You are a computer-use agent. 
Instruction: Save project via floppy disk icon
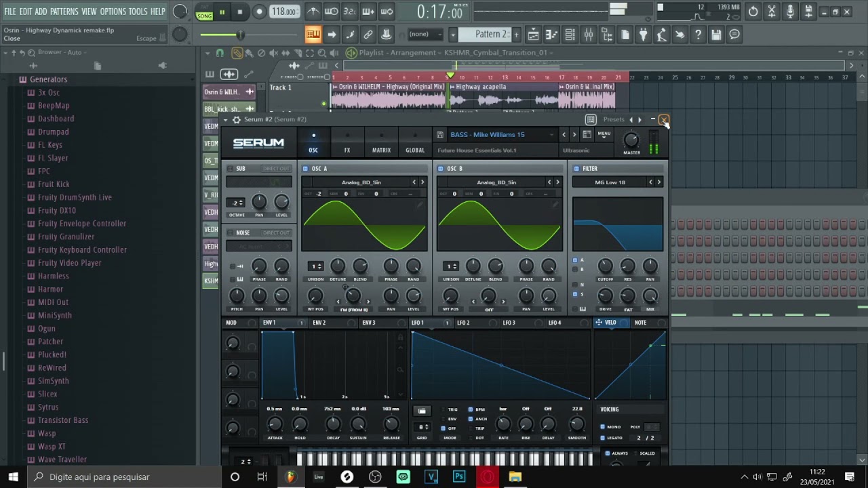tap(716, 35)
